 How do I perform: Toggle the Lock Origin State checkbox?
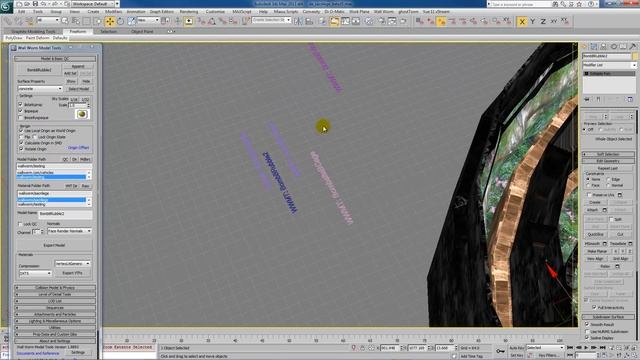pos(35,137)
